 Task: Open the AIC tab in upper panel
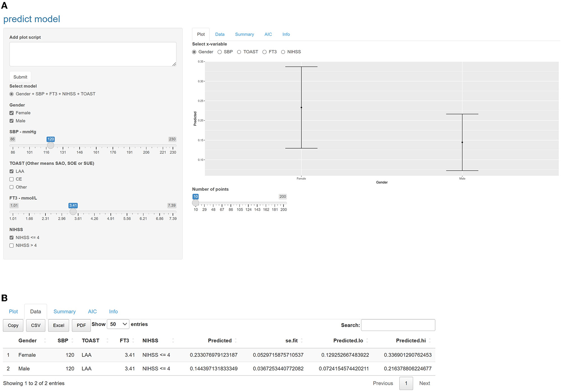(x=268, y=34)
